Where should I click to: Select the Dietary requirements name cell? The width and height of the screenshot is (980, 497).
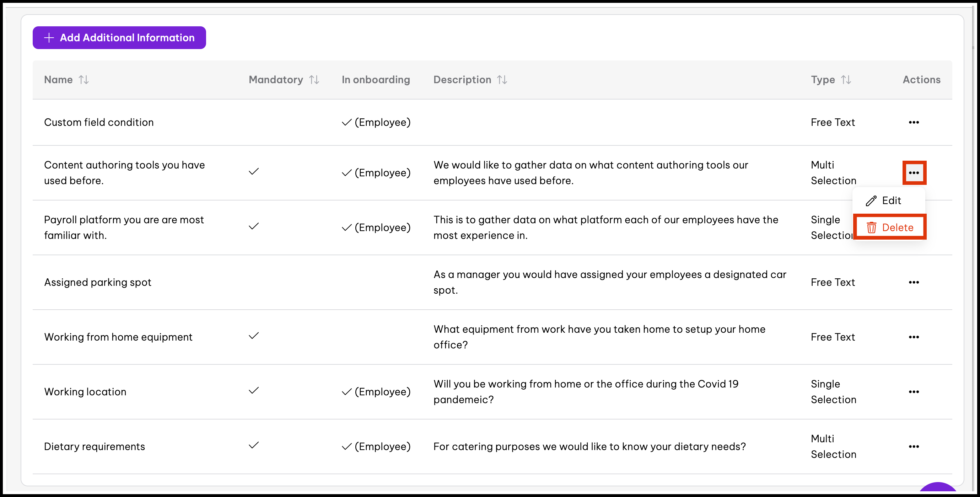click(95, 447)
